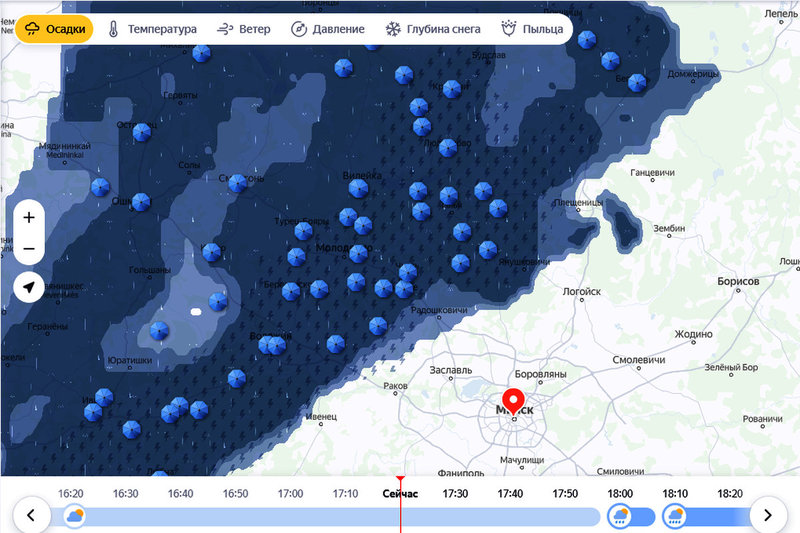The width and height of the screenshot is (800, 533).
Task: Click the timeline bar below 16:40
Action: (180, 516)
